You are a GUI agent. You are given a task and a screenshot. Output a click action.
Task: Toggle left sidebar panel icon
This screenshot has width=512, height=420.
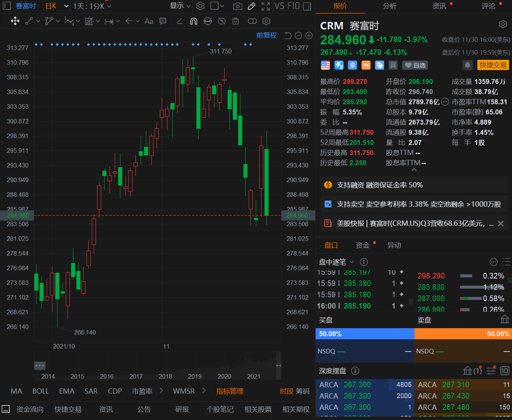[7, 6]
